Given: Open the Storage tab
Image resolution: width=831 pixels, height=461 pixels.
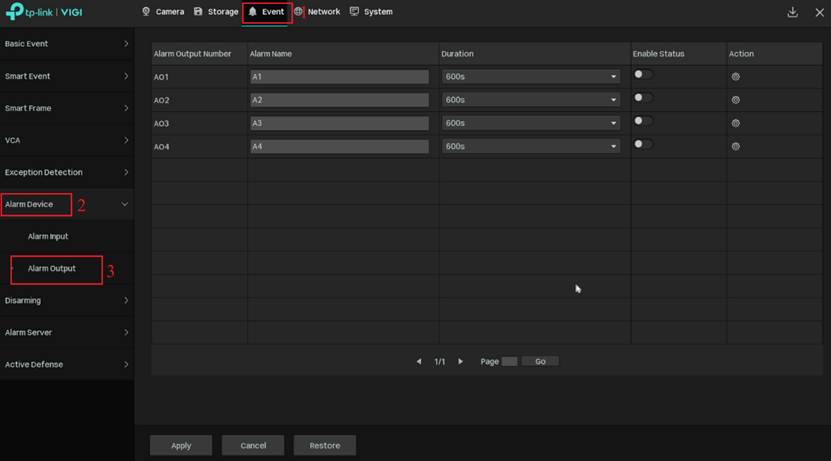Looking at the screenshot, I should 216,12.
